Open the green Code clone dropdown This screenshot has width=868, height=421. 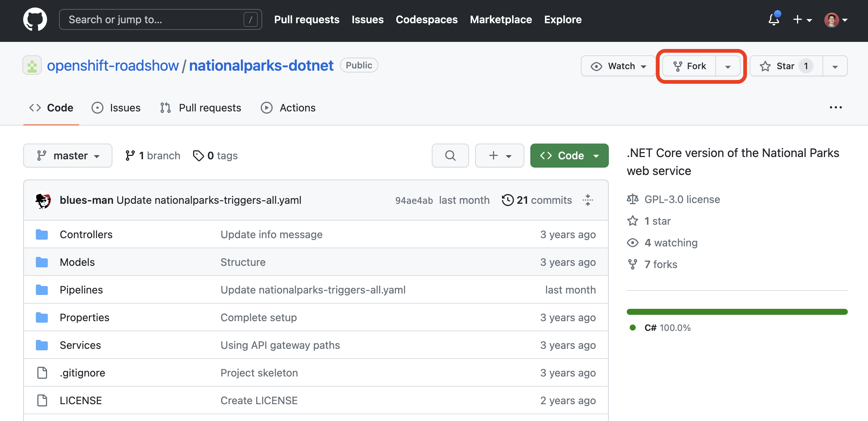click(x=570, y=156)
